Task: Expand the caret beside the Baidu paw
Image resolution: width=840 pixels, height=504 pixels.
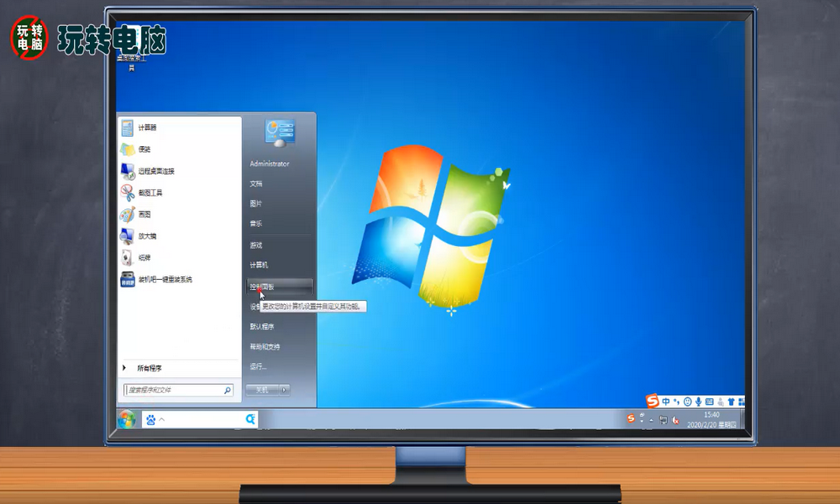Action: 162,420
